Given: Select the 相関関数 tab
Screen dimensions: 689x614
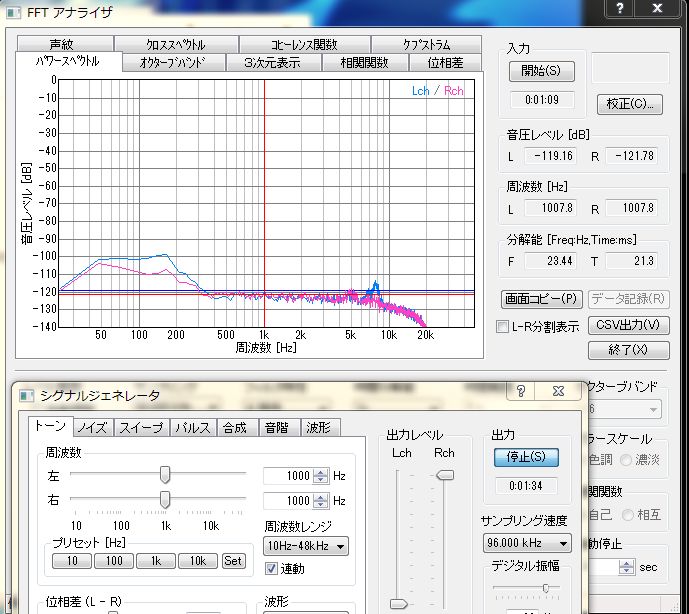Looking at the screenshot, I should point(365,62).
